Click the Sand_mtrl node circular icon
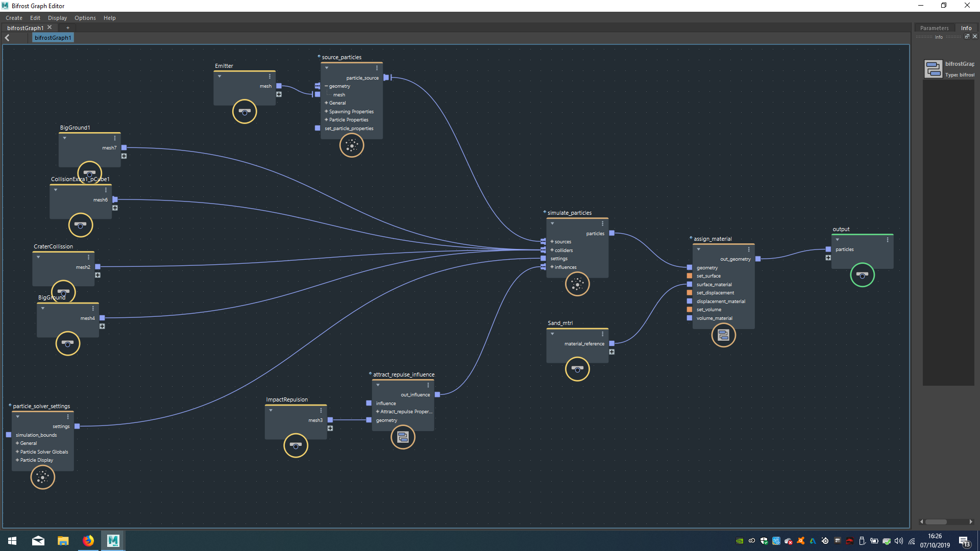The height and width of the screenshot is (551, 980). (x=577, y=369)
